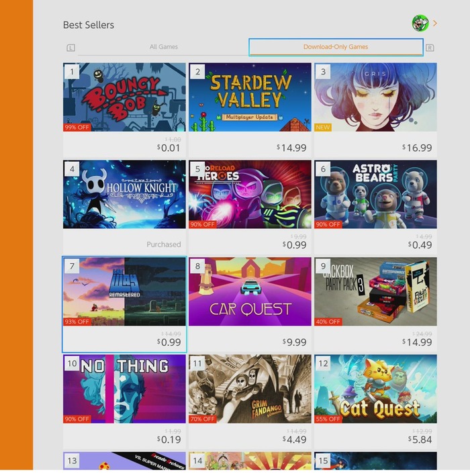470x476 pixels.
Task: Select the R shoulder button icon
Action: [x=430, y=48]
